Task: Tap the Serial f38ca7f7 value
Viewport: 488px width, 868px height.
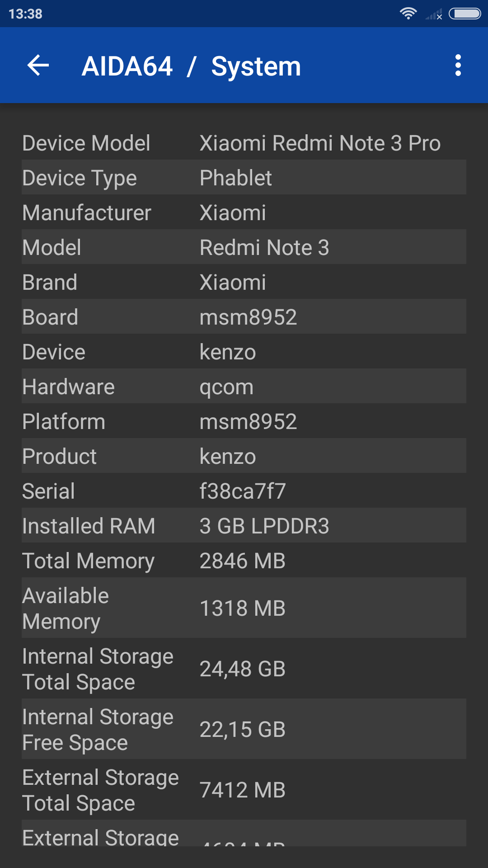Action: pos(243,491)
